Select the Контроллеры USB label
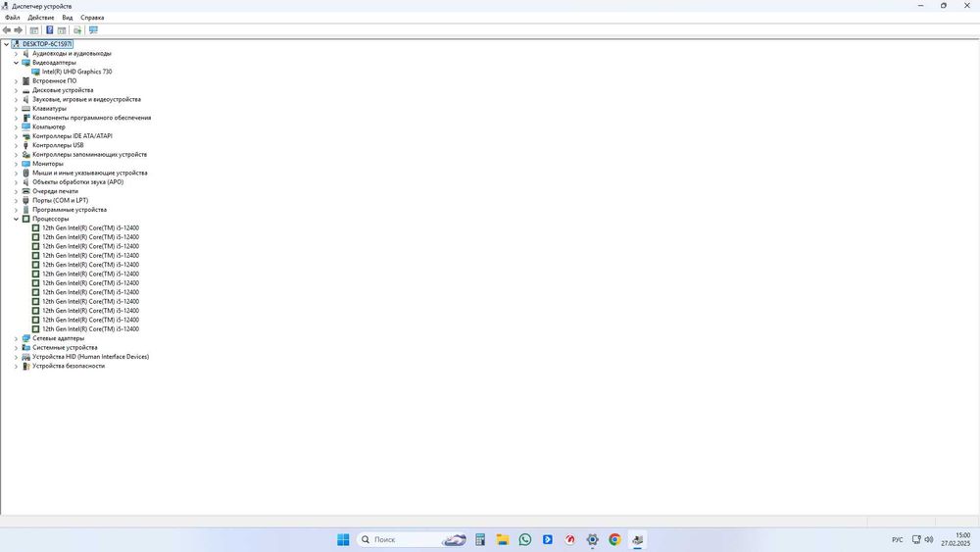The width and height of the screenshot is (980, 552). tap(58, 145)
